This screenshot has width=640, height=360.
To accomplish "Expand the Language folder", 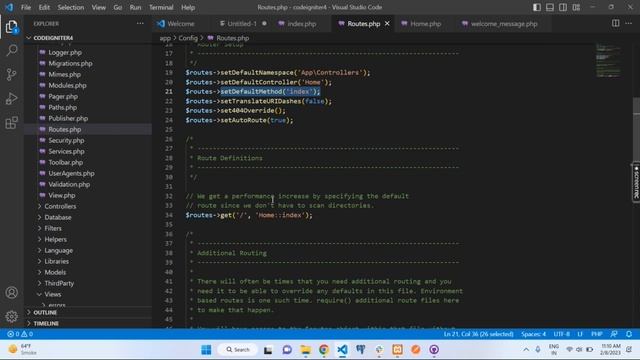I will [58, 251].
